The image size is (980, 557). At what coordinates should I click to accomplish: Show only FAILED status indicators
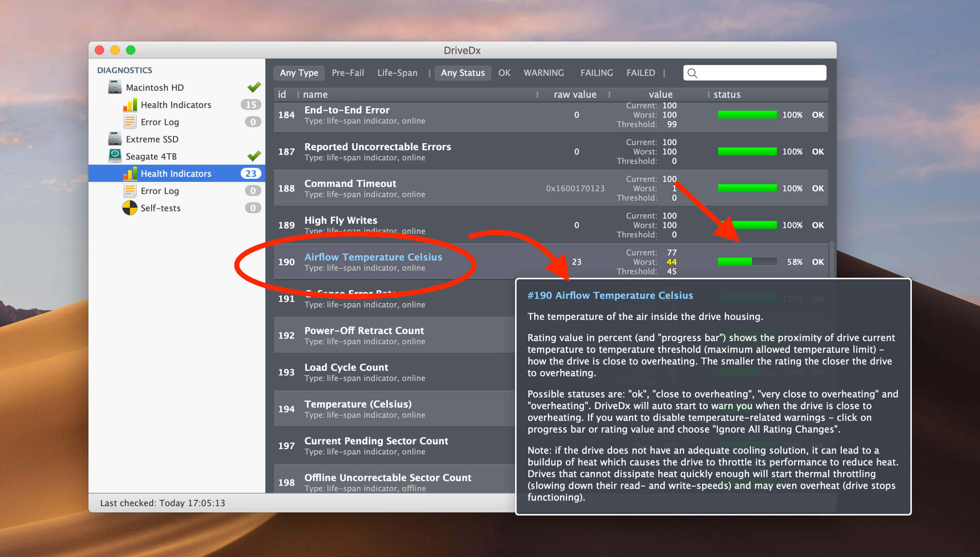tap(641, 73)
